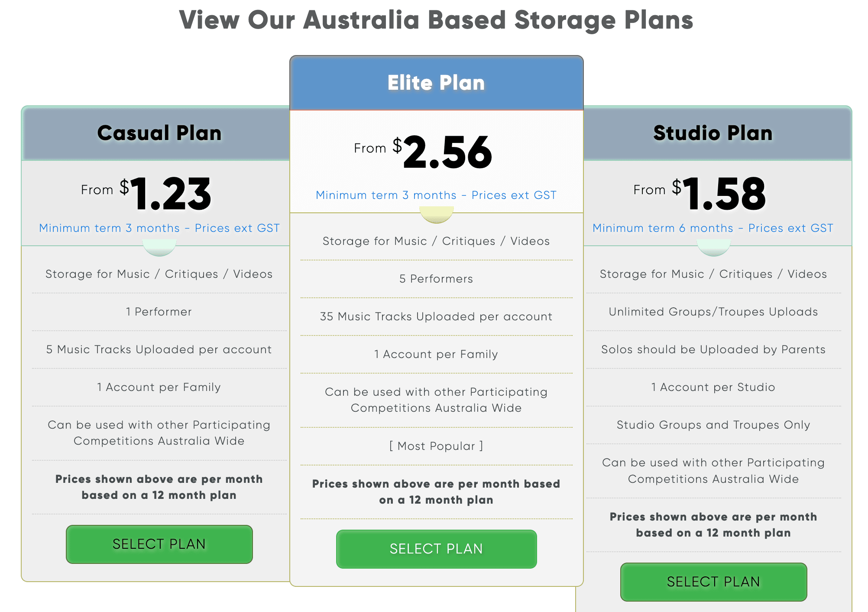Click the 'View Our Australia Based Storage Plans' heading

(436, 20)
